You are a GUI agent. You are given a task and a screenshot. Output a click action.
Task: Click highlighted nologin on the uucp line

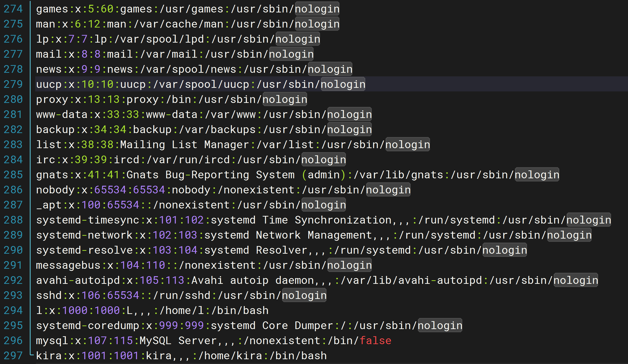pyautogui.click(x=343, y=84)
